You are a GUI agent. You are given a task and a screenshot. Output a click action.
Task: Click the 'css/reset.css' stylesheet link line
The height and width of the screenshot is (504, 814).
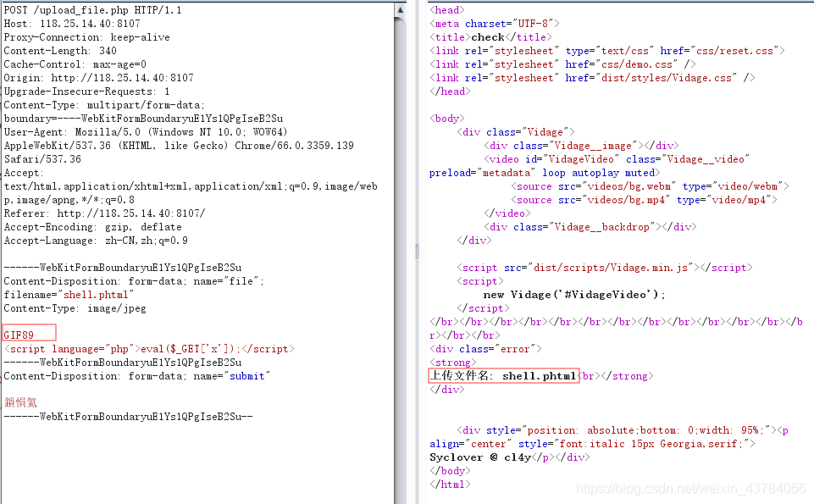[606, 50]
